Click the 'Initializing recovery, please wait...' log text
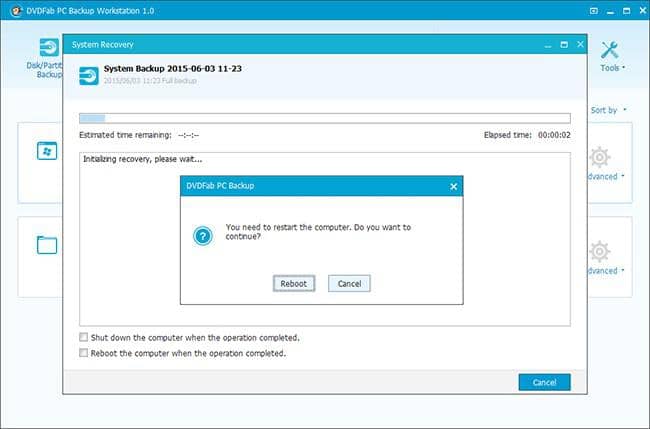 143,159
